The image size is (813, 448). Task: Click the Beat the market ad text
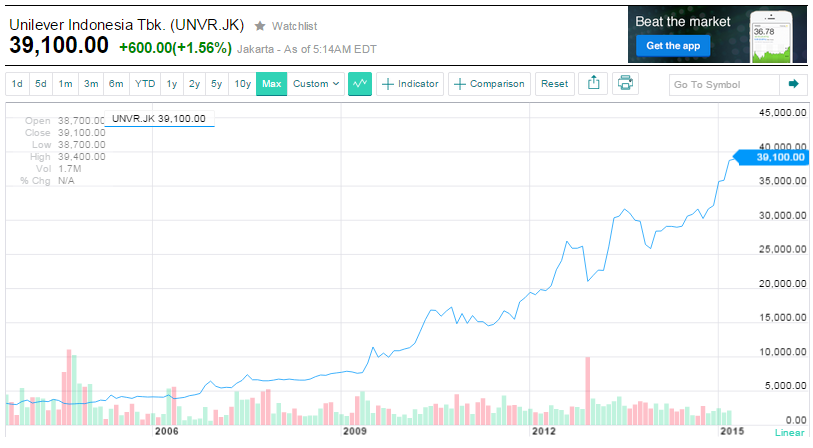683,21
